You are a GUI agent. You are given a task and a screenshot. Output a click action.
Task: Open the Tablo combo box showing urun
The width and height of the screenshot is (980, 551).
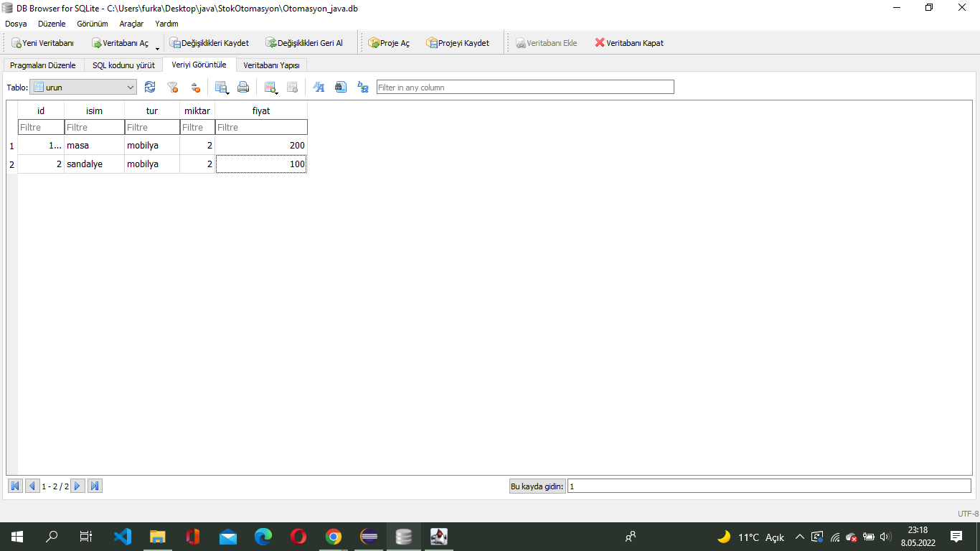pos(83,87)
